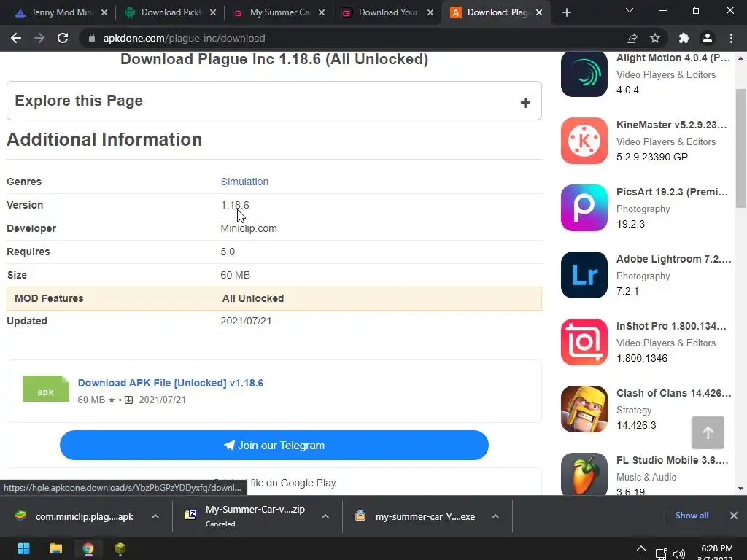This screenshot has width=747, height=560.
Task: Click the browser forward arrow
Action: coord(39,38)
